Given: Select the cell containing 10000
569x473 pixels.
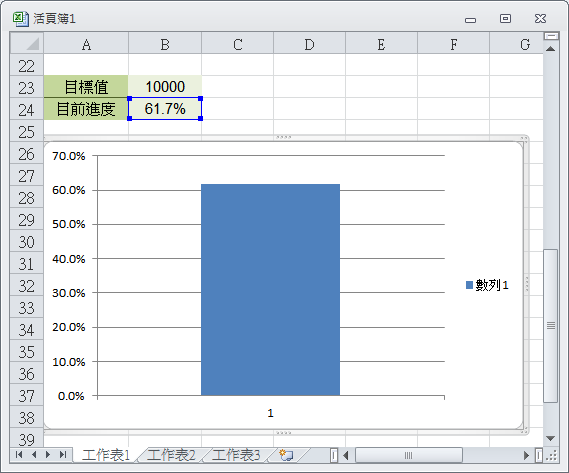Looking at the screenshot, I should pyautogui.click(x=165, y=87).
